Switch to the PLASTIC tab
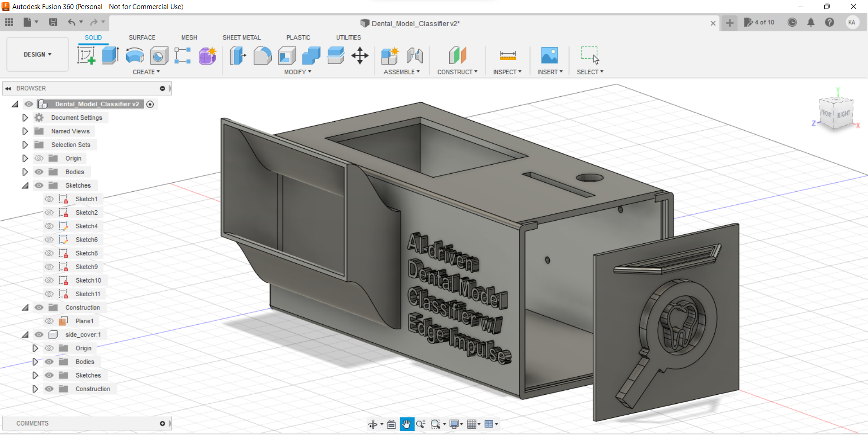The image size is (868, 435). click(298, 38)
